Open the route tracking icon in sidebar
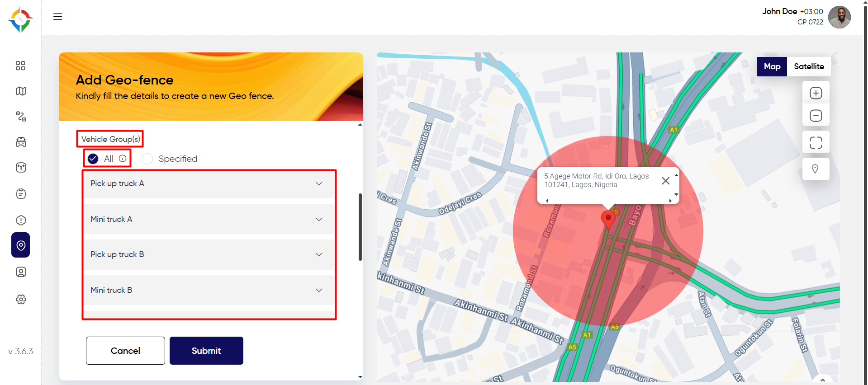This screenshot has width=868, height=385. [21, 117]
